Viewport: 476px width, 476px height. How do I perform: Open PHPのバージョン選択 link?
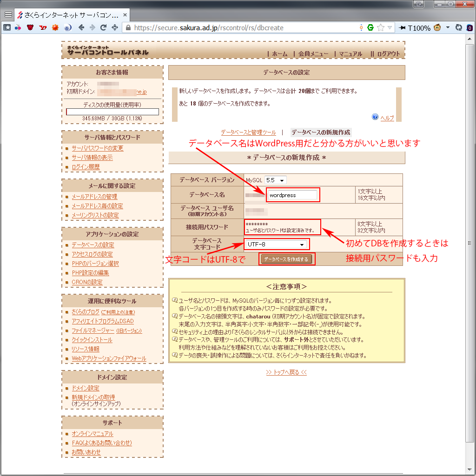tap(95, 264)
